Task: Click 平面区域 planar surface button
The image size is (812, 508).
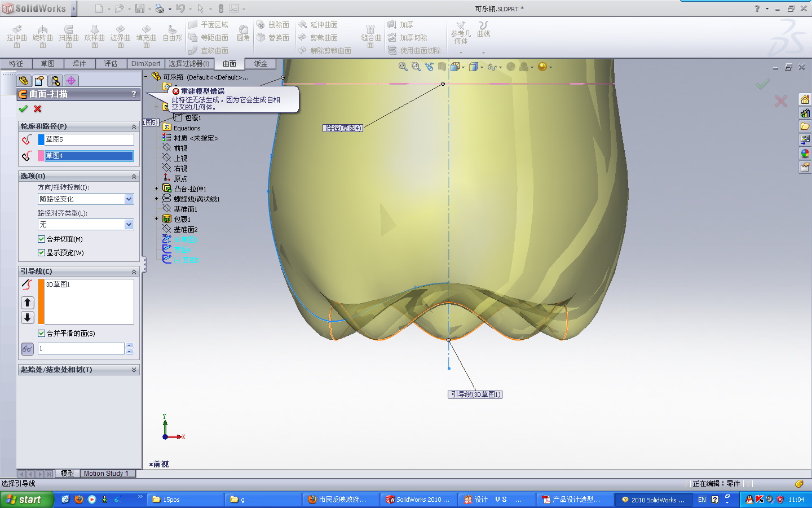Action: click(x=209, y=24)
